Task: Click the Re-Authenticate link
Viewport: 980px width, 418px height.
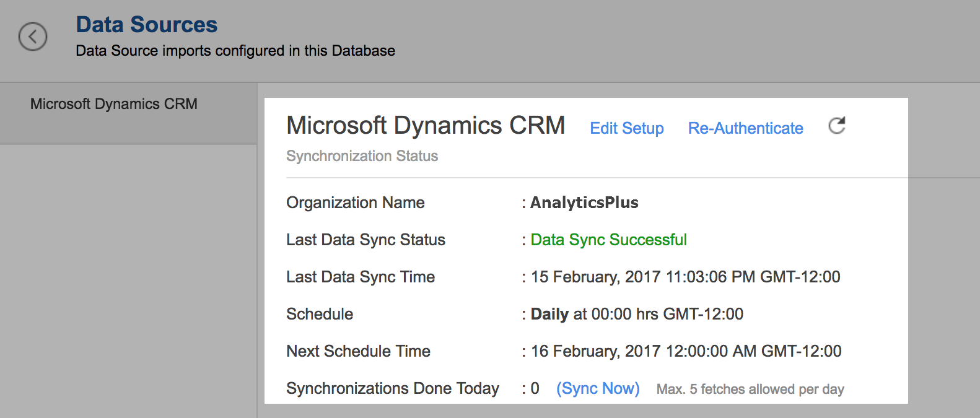Action: [x=745, y=128]
